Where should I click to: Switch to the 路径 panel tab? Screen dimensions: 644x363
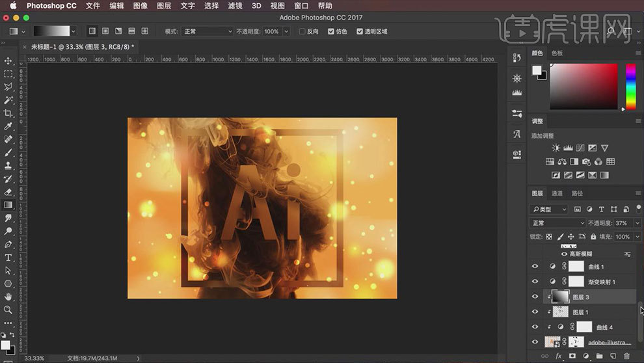[x=577, y=193]
